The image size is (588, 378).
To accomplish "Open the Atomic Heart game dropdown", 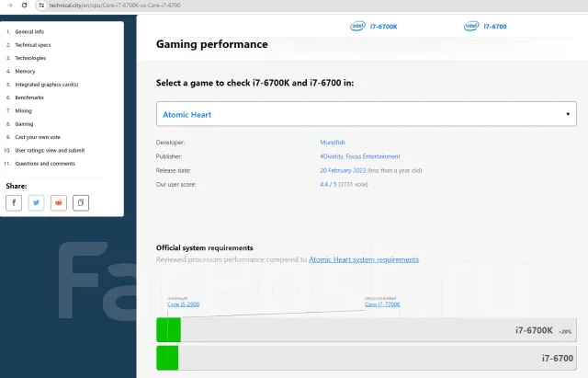I will pyautogui.click(x=367, y=114).
